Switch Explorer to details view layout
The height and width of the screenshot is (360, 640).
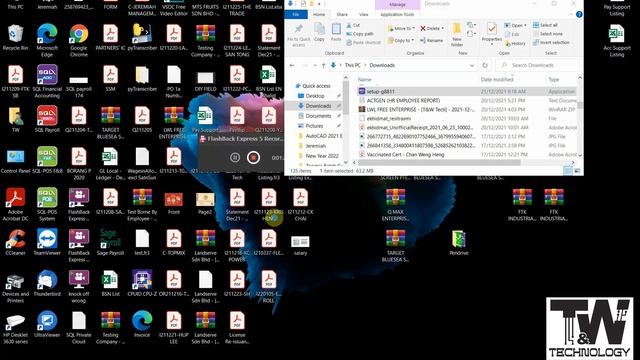[x=568, y=171]
